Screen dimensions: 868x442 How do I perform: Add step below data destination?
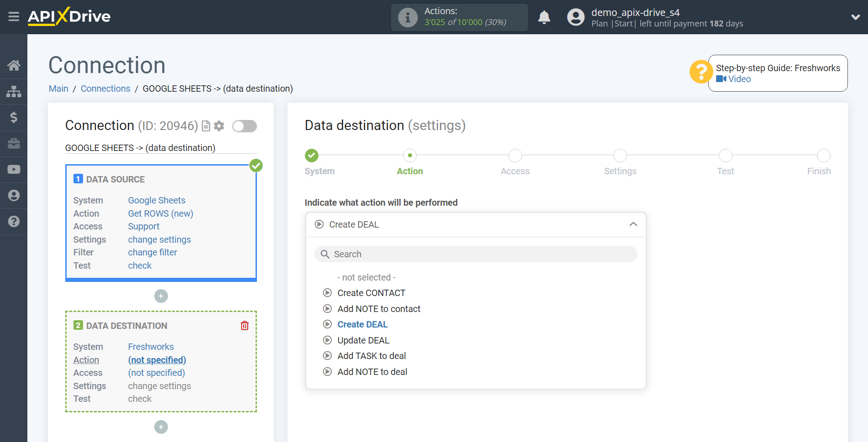[x=161, y=427]
